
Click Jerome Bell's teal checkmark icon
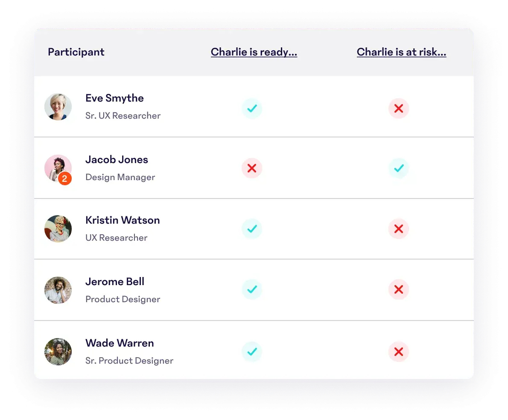pos(252,290)
